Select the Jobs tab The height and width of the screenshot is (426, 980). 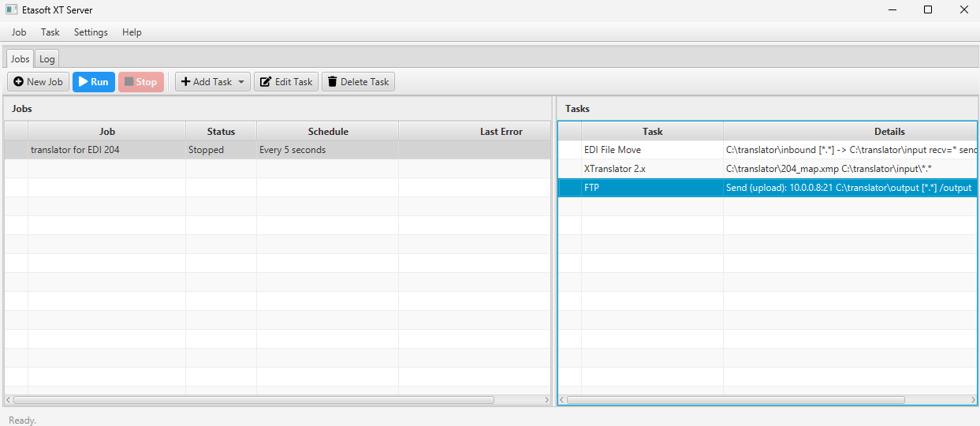point(20,59)
